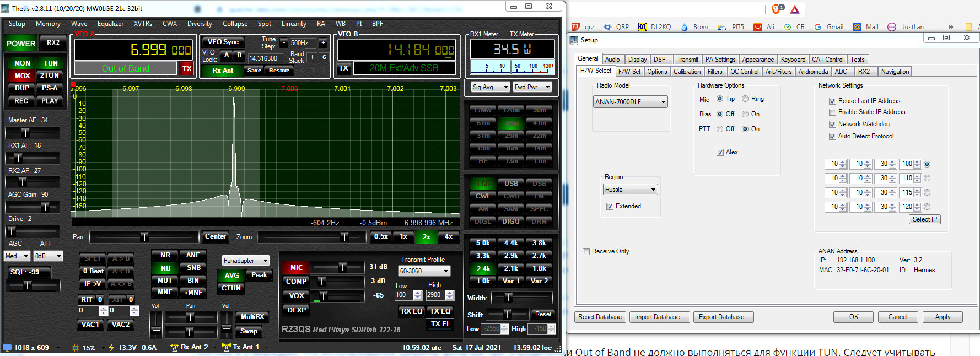The height and width of the screenshot is (356, 980).
Task: Click the Center pan button
Action: pos(216,236)
